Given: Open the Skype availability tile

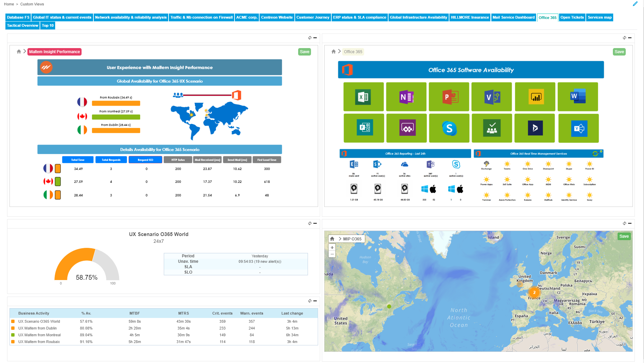Looking at the screenshot, I should click(449, 128).
